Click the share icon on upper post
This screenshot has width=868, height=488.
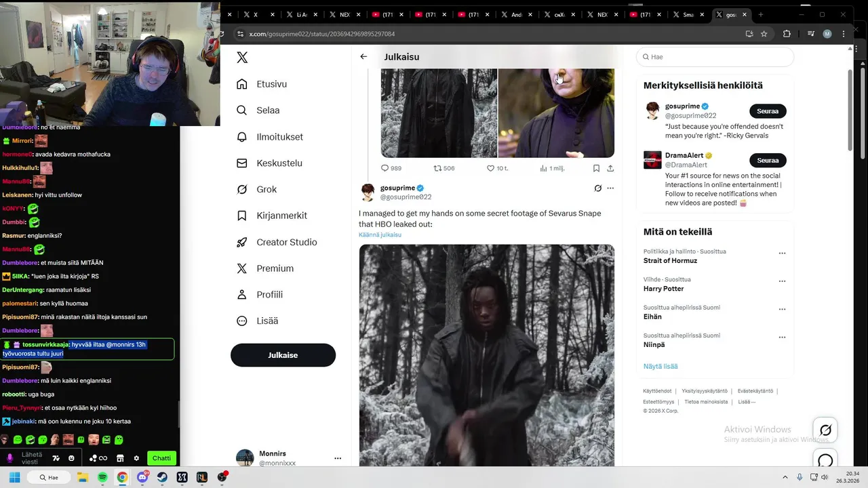[x=610, y=168]
